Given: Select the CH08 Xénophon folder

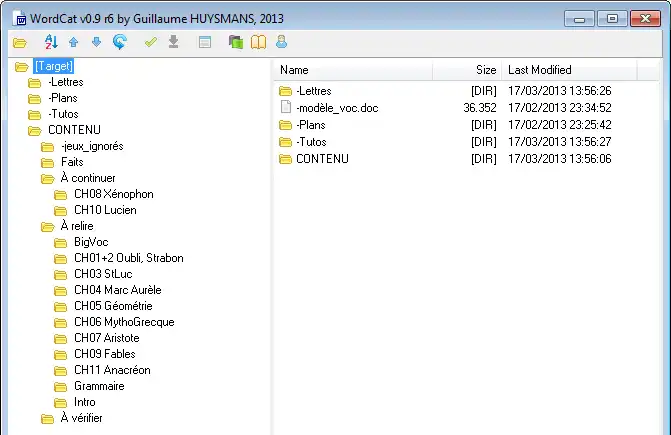Looking at the screenshot, I should point(114,194).
